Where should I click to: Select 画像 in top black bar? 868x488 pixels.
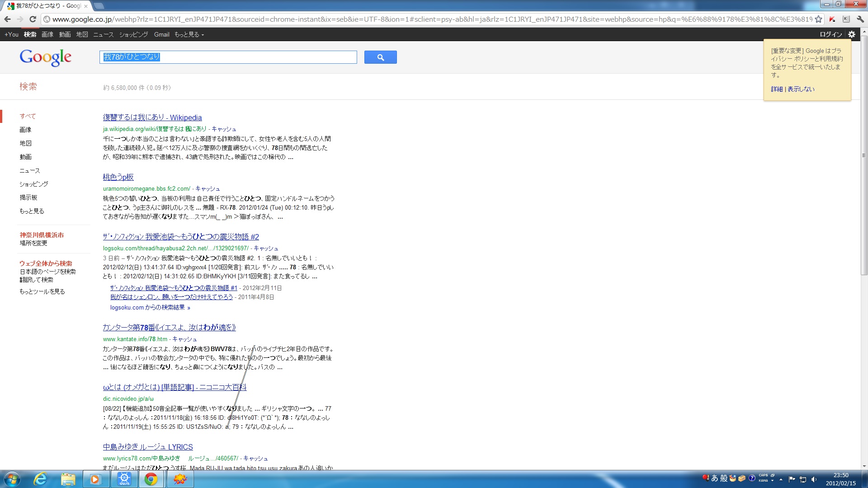coord(47,34)
